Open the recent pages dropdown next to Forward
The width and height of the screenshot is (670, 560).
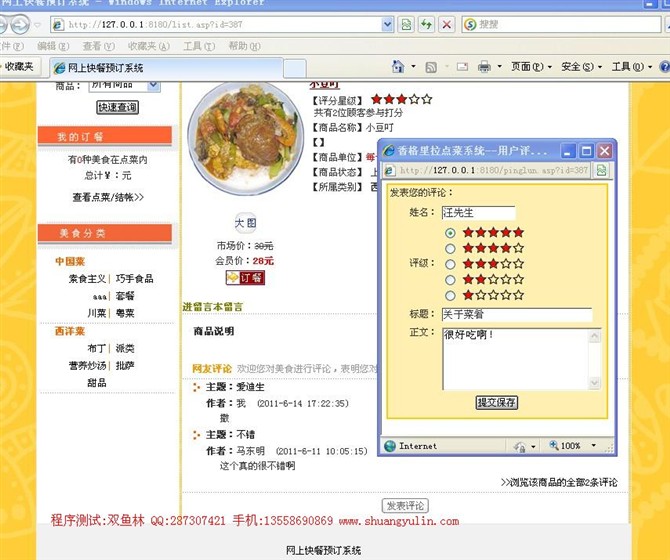pyautogui.click(x=38, y=25)
